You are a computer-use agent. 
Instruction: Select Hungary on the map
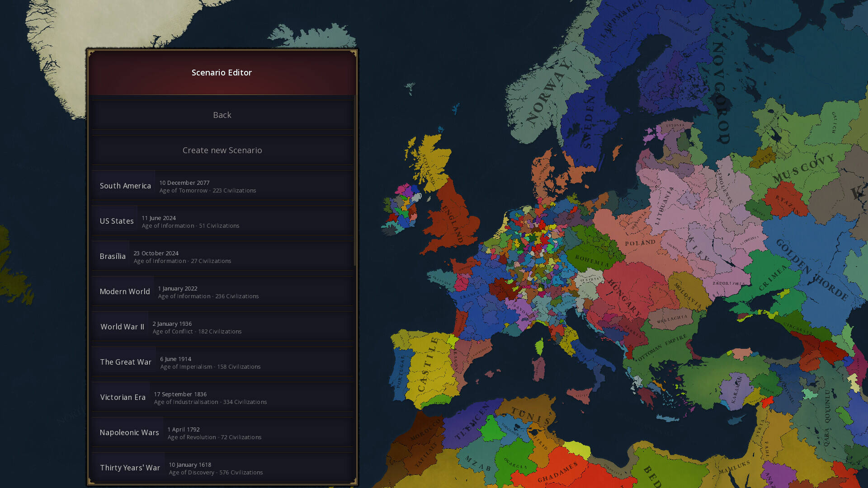(626, 294)
